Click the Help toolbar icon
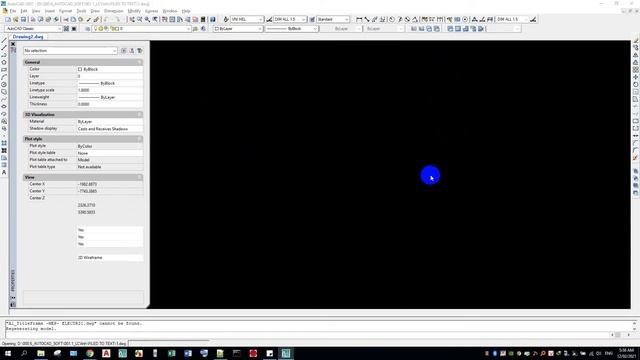Image resolution: width=640 pixels, height=360 pixels. pos(213,19)
